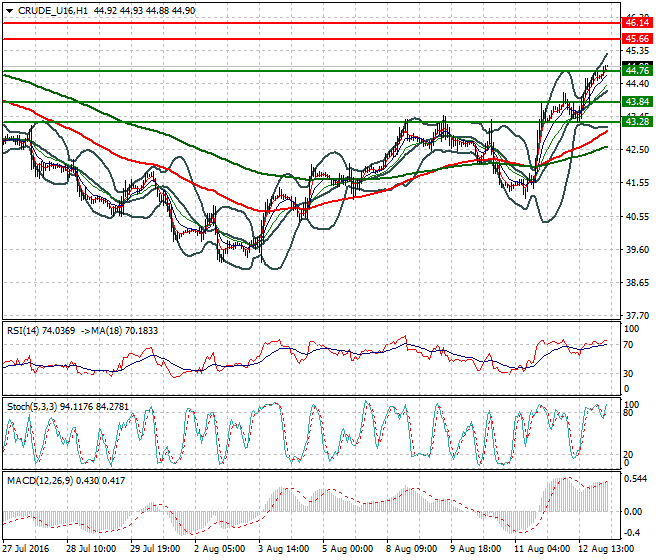Click the CRUDE_U16,H1 symbol title text
The width and height of the screenshot is (660, 560).
pos(53,11)
